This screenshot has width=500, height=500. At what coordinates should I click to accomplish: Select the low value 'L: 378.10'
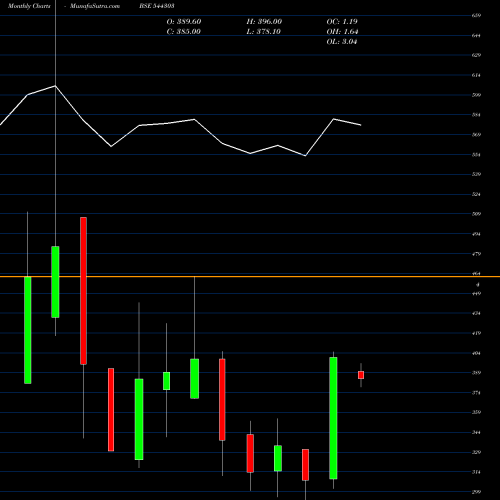[263, 32]
